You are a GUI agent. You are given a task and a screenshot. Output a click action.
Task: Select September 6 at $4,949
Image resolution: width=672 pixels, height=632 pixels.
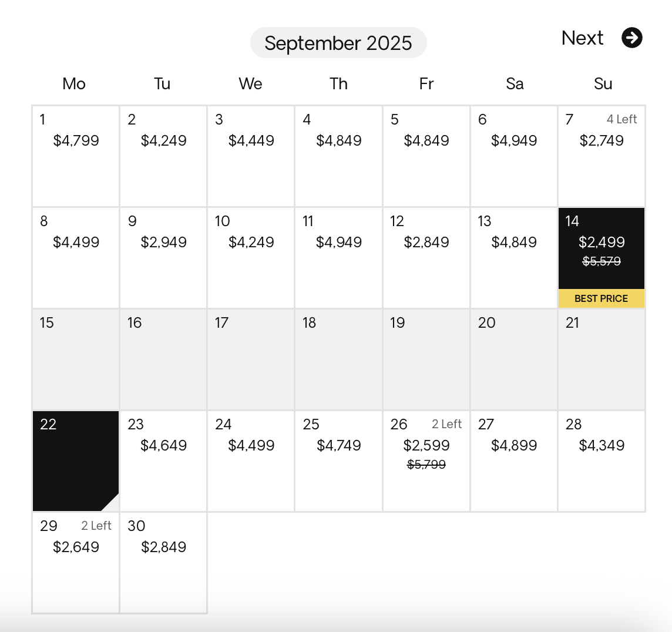click(514, 156)
